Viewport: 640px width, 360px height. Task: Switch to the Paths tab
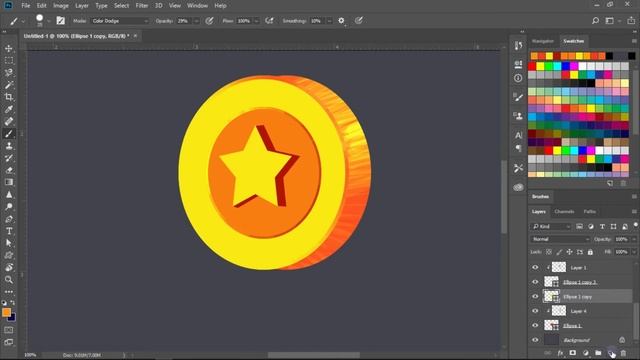point(589,211)
